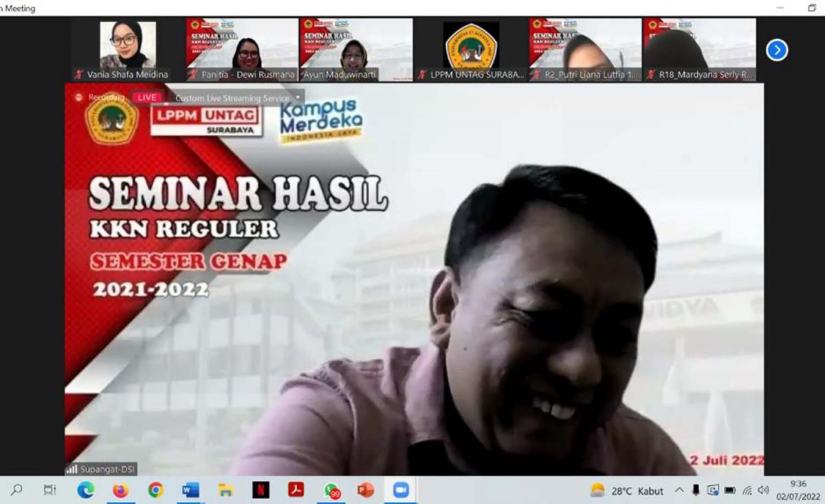825x504 pixels.
Task: Open Netflix from the taskbar
Action: pos(261,491)
